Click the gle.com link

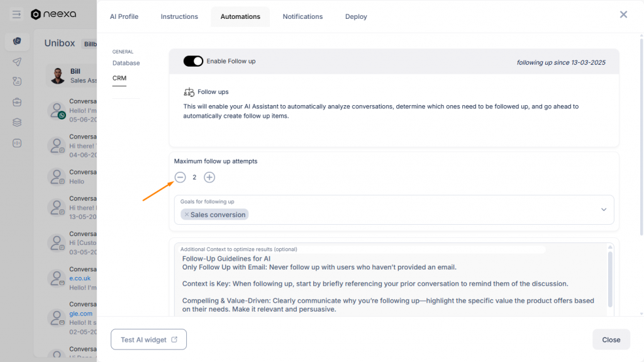click(x=80, y=314)
